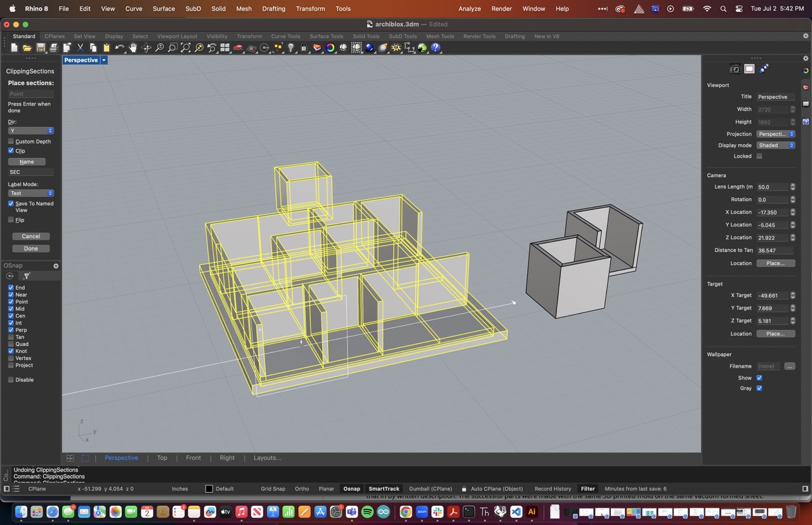Click the camera Z Location stepper
Viewport: 812px width, 525px height.
[x=792, y=237]
